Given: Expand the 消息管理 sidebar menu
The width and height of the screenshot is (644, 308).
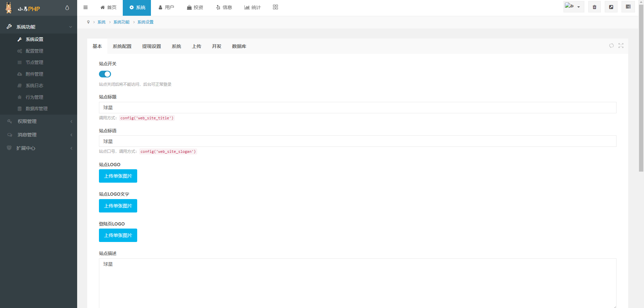Looking at the screenshot, I should pyautogui.click(x=39, y=135).
